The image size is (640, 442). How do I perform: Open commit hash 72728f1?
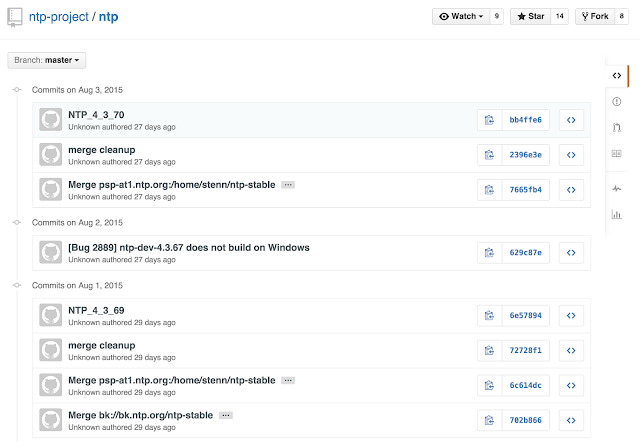coord(525,350)
